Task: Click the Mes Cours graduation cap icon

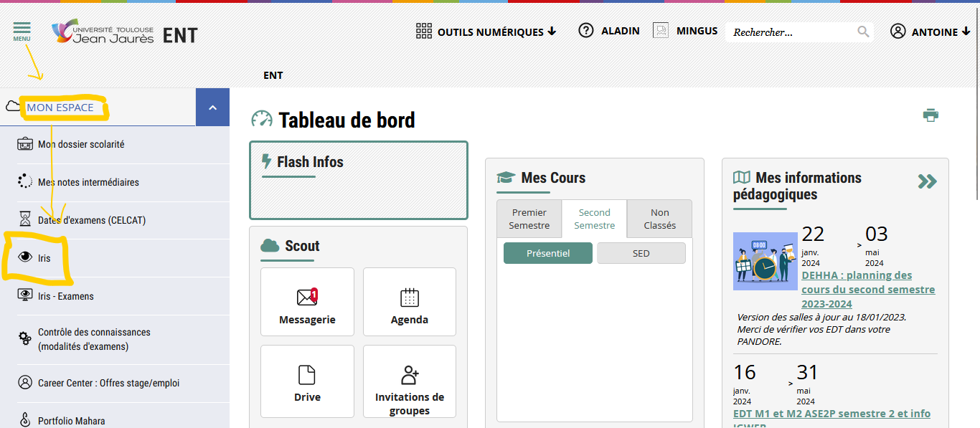Action: 506,178
